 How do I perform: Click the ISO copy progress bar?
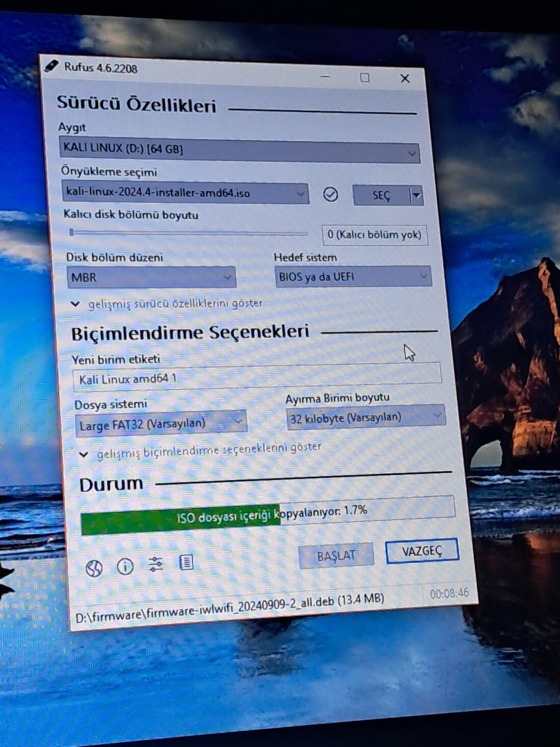click(268, 515)
